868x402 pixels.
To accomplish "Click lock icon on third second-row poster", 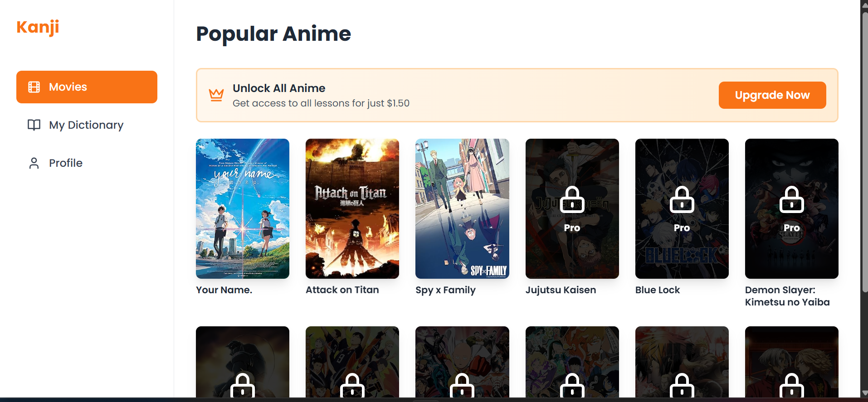I will 462,385.
